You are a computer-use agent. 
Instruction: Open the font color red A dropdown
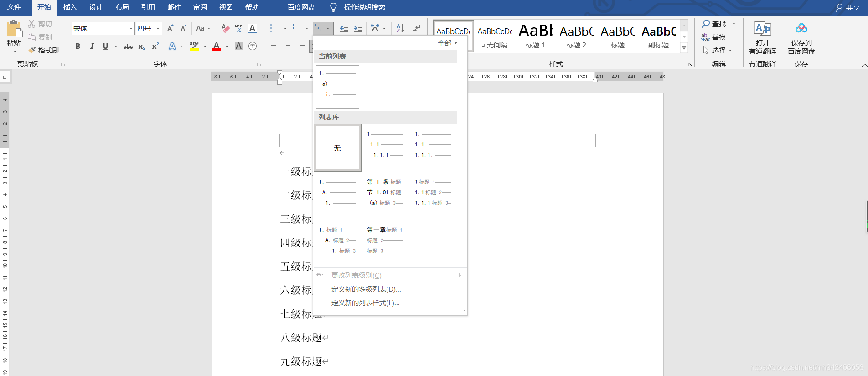(x=227, y=46)
